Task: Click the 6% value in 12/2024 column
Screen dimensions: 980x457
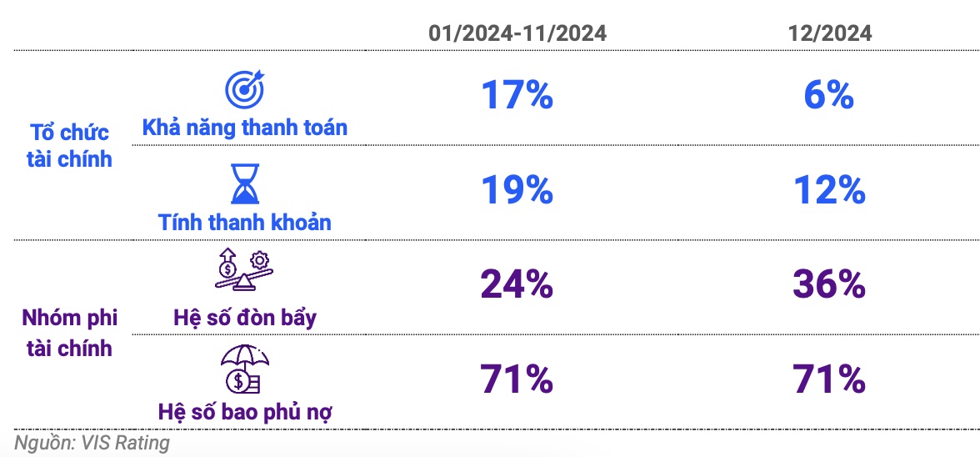Action: tap(828, 96)
